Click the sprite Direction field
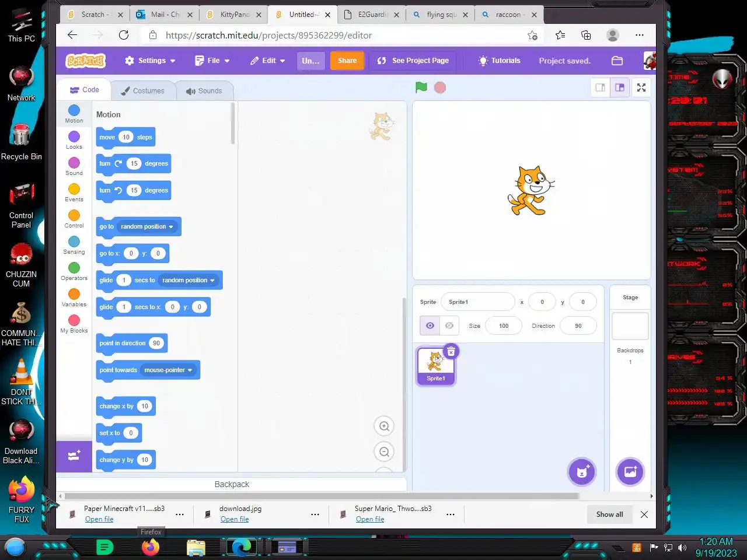 tap(578, 325)
